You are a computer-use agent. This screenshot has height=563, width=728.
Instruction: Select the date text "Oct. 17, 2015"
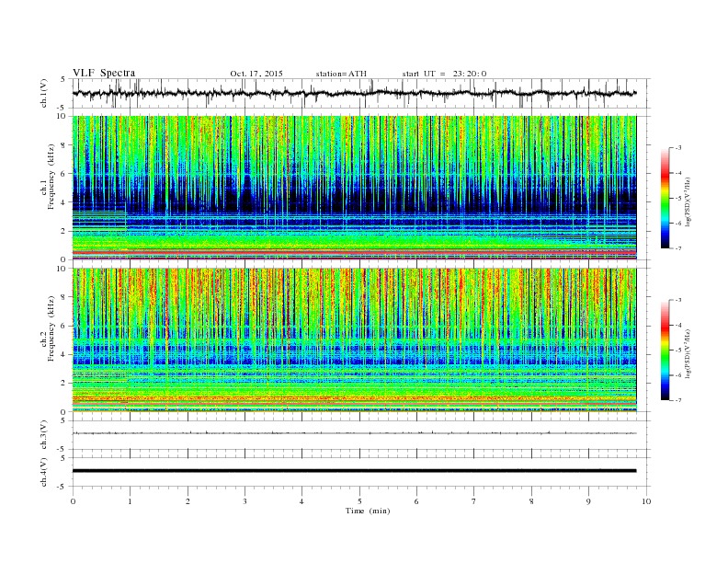[256, 74]
